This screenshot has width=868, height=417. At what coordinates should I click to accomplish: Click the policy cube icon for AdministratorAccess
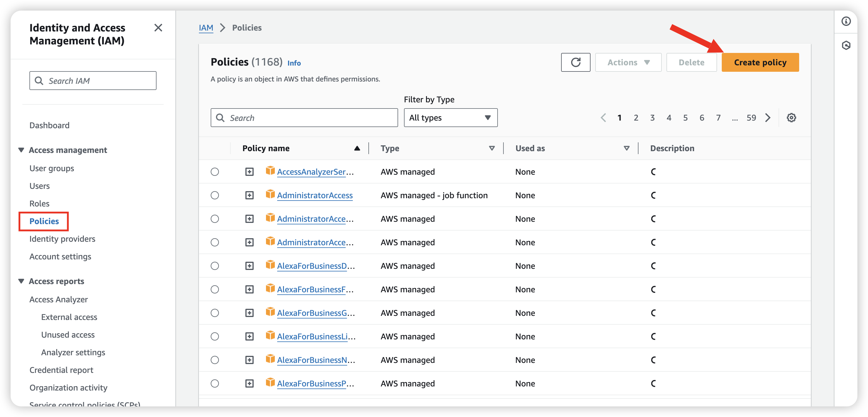[x=270, y=194]
